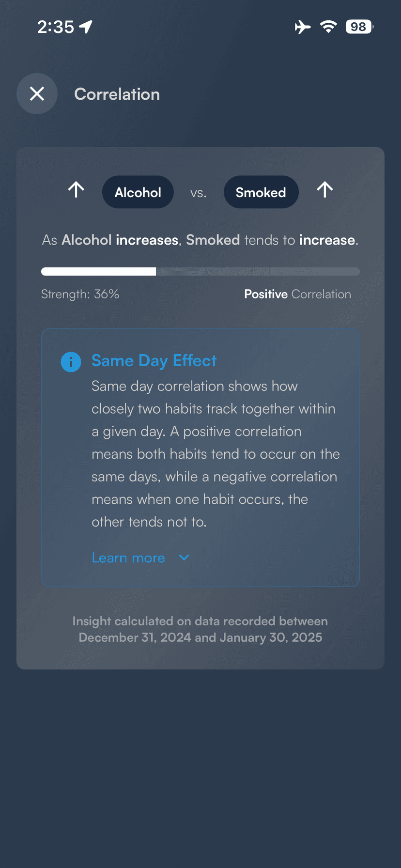
Task: Tap the airplane mode icon in the status bar
Action: coord(302,27)
